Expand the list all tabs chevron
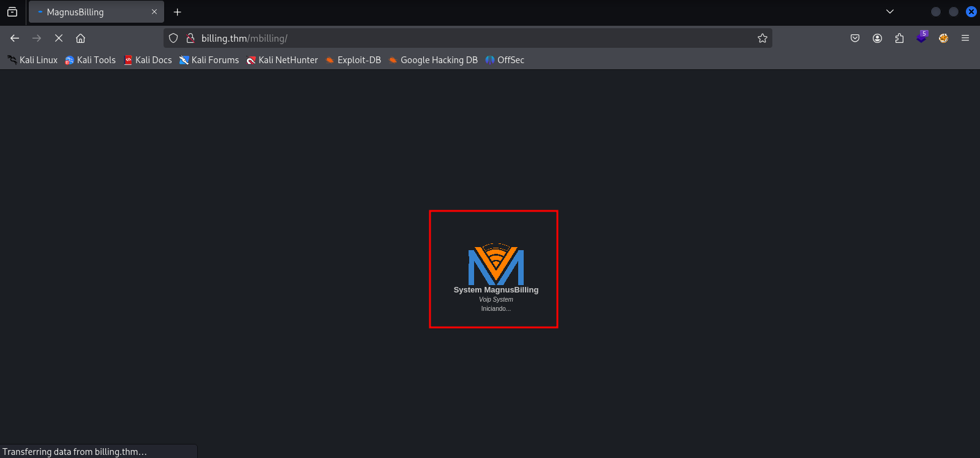Screen dimensions: 980x458 click(890, 12)
